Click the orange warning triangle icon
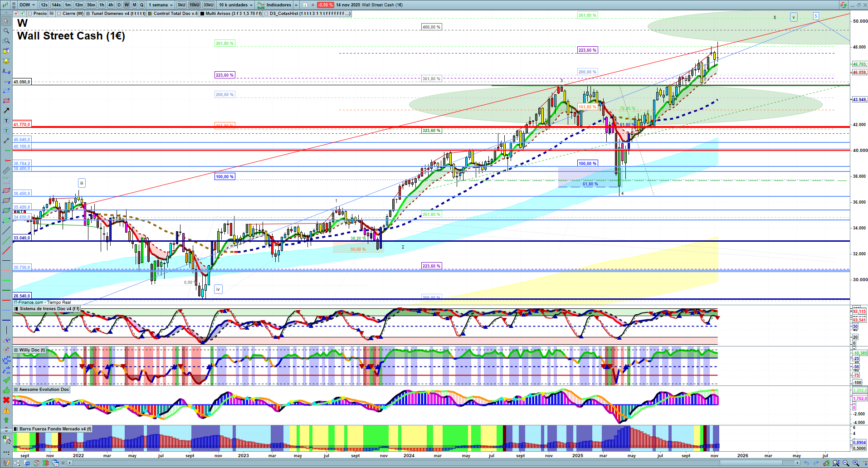 (x=6, y=410)
